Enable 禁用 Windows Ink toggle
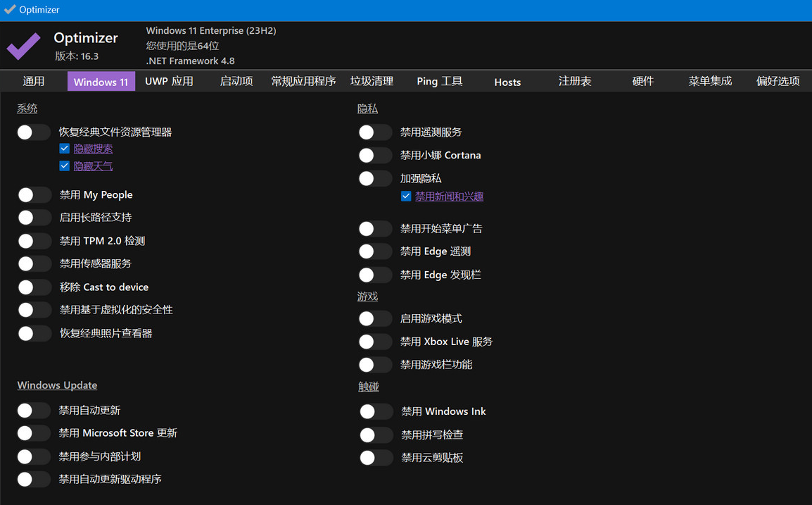Image resolution: width=812 pixels, height=505 pixels. coord(376,411)
